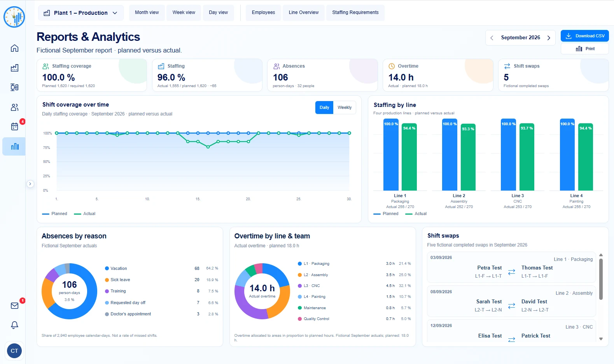This screenshot has width=614, height=364.
Task: Click the Maintenance green legend dot
Action: point(300,308)
